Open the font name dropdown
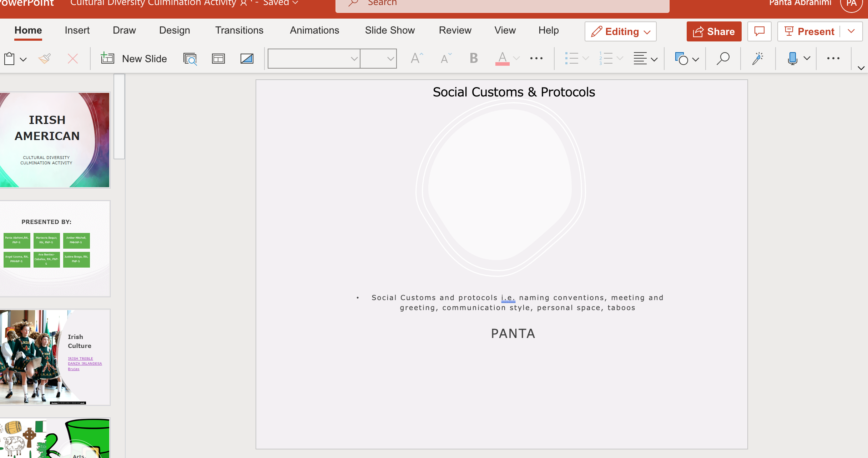 click(x=354, y=59)
